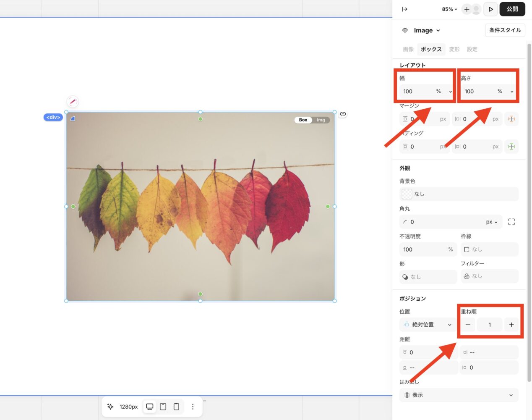This screenshot has height=420, width=532.
Task: Open the three-dot more options menu
Action: coord(193,407)
